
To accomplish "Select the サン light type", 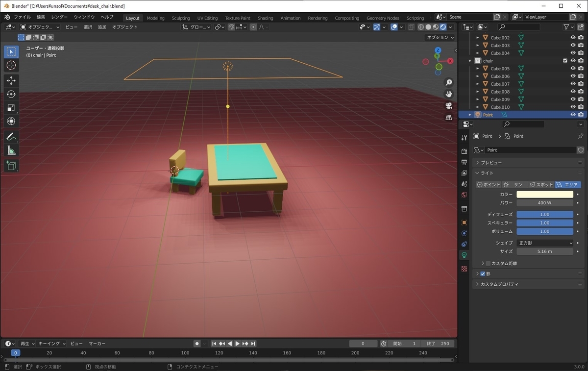I will pos(514,185).
